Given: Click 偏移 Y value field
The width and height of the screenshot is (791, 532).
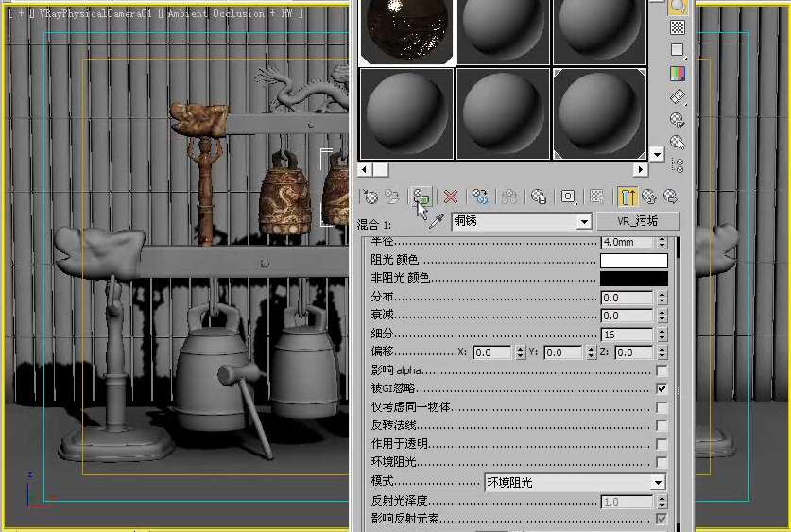Looking at the screenshot, I should (563, 352).
